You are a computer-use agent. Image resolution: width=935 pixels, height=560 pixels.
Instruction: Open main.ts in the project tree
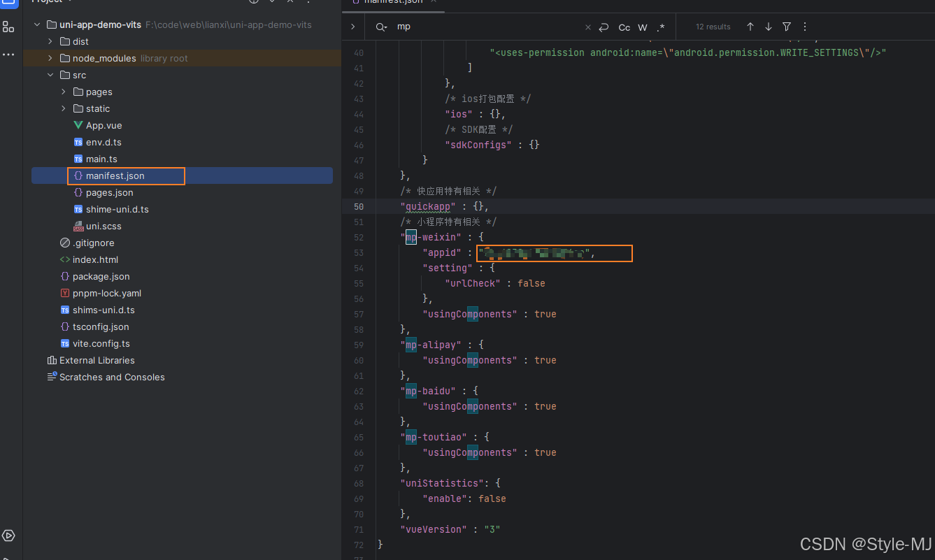click(x=101, y=159)
